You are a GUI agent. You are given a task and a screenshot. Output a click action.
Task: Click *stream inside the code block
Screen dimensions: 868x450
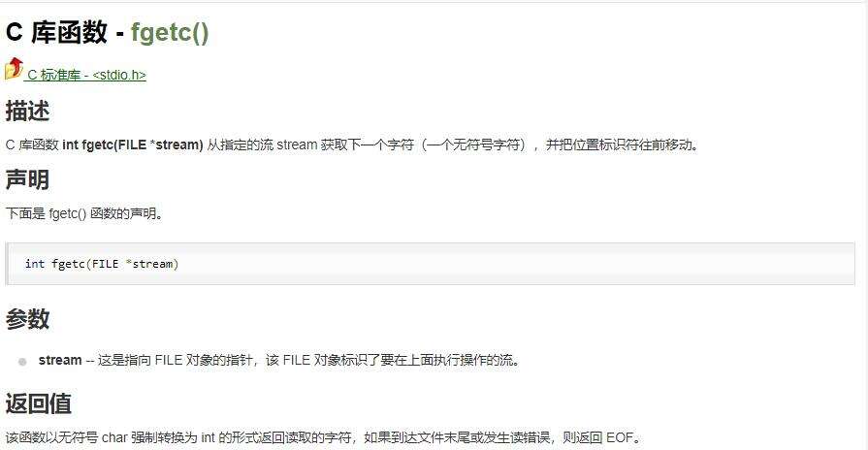pos(149,264)
